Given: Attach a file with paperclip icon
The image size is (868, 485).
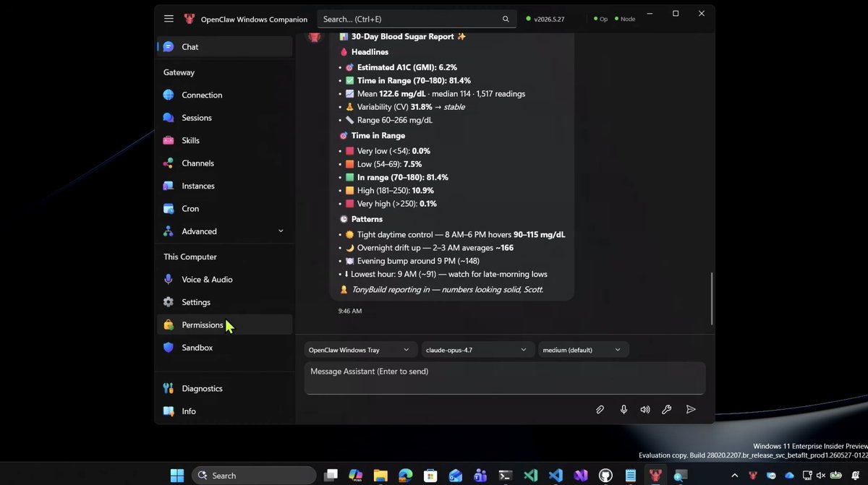Looking at the screenshot, I should tap(600, 409).
